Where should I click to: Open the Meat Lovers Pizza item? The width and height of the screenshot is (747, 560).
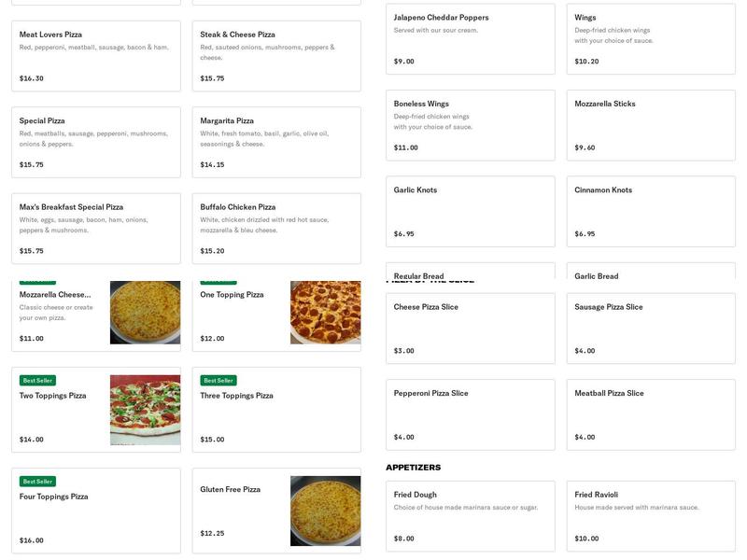(x=95, y=56)
